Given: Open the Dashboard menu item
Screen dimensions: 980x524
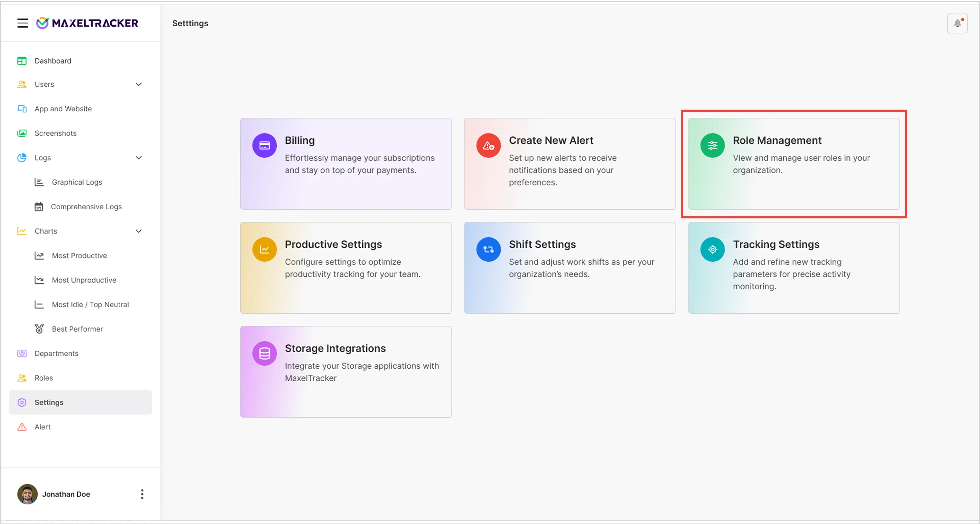Looking at the screenshot, I should tap(80, 61).
